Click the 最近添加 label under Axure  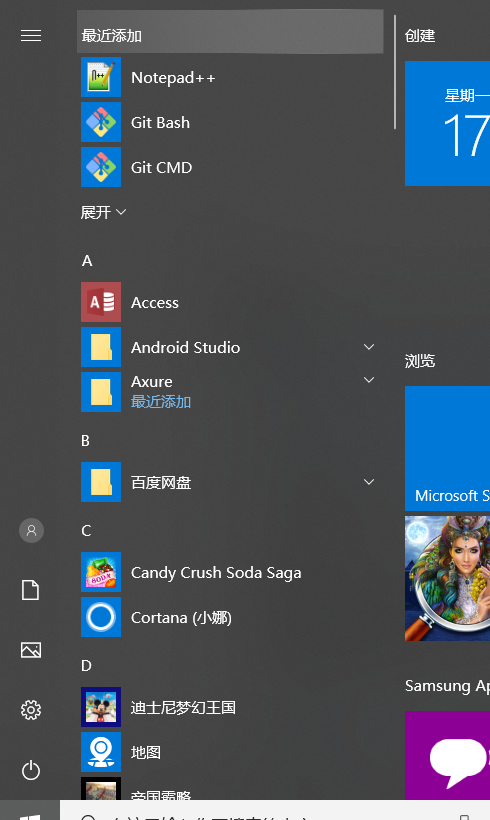point(161,402)
